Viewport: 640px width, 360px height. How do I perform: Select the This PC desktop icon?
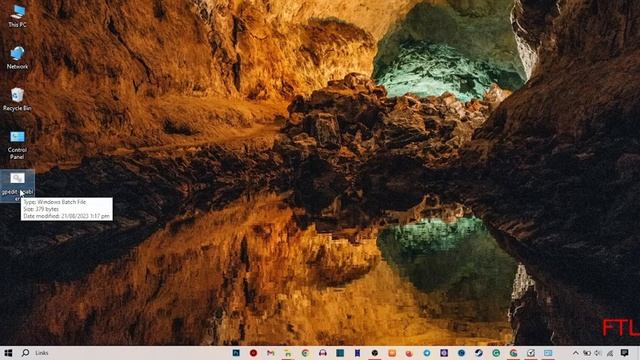(x=17, y=16)
